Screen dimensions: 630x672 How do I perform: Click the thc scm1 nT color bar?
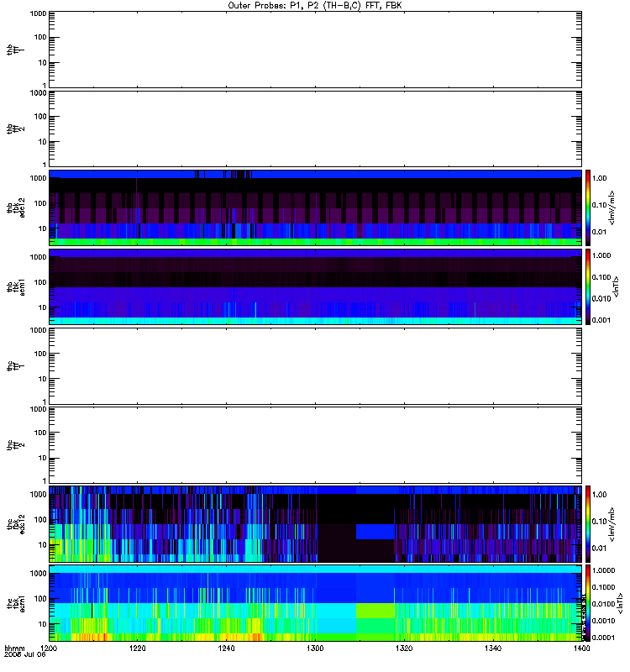tap(588, 603)
